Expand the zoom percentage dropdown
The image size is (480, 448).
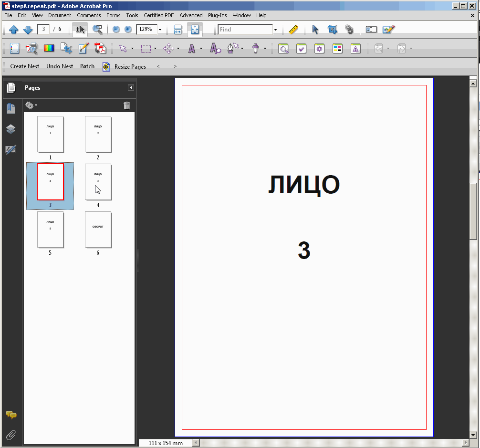(x=160, y=30)
